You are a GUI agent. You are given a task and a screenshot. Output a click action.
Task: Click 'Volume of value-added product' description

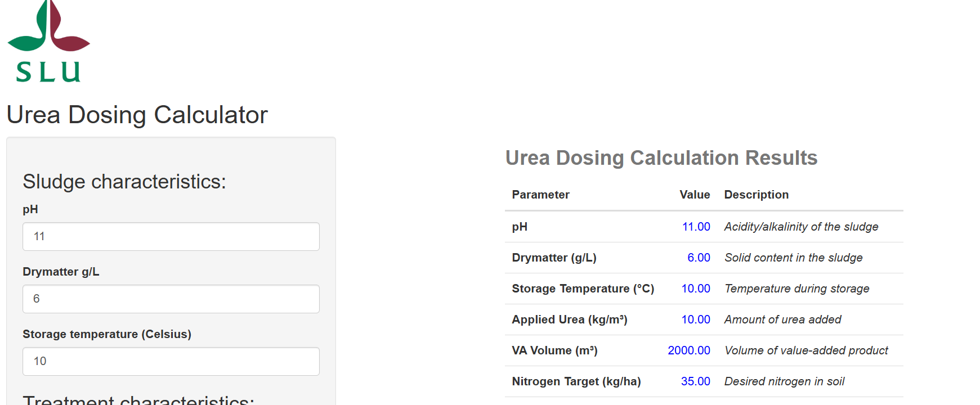(806, 350)
